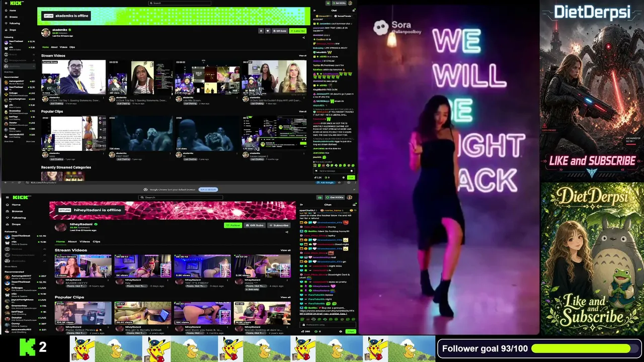644x362 pixels.
Task: Open hiheyitsdani Current Stream video thumbnail
Action: [83, 266]
